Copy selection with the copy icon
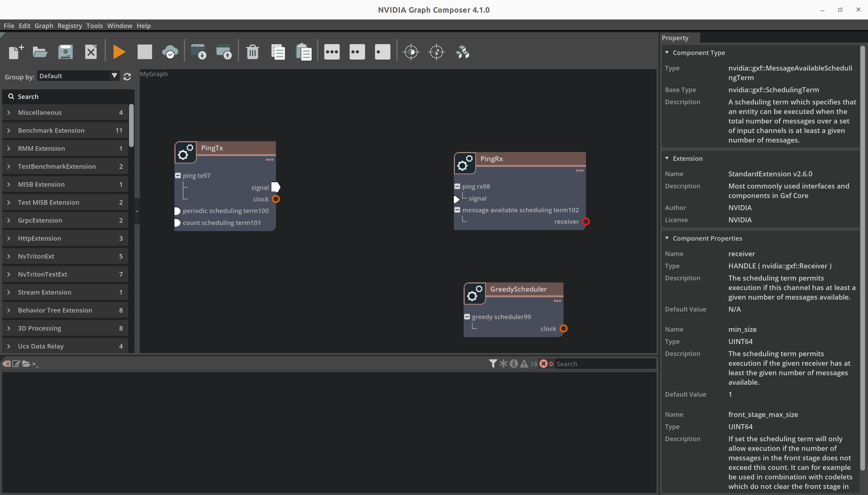 coord(278,52)
